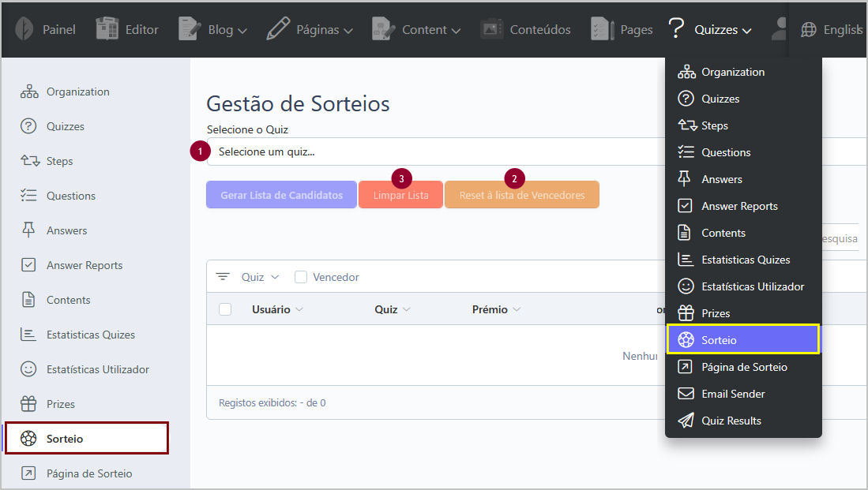This screenshot has height=490, width=868.
Task: Click the Pages checklist icon
Action: pos(603,28)
